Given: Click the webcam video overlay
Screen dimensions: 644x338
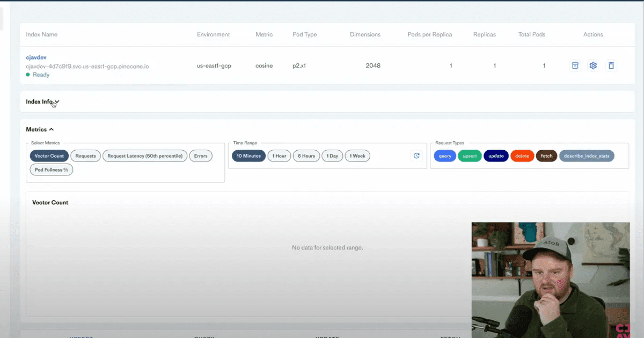Looking at the screenshot, I should coord(551,280).
